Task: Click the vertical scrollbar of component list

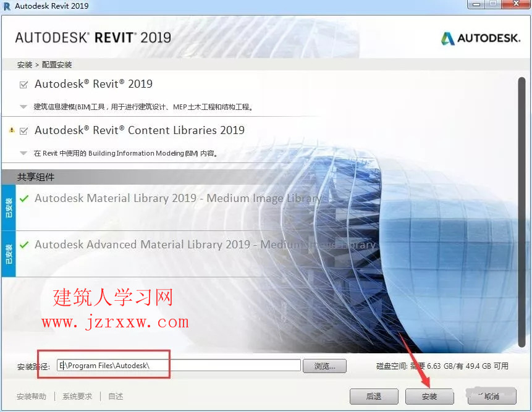Action: (x=522, y=212)
